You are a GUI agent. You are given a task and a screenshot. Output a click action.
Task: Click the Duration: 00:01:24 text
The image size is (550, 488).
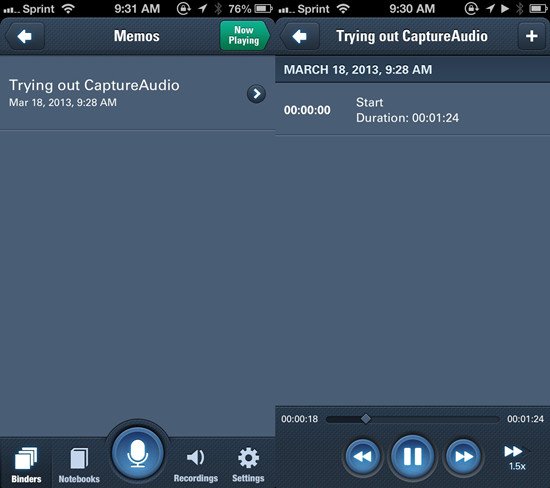(x=408, y=118)
